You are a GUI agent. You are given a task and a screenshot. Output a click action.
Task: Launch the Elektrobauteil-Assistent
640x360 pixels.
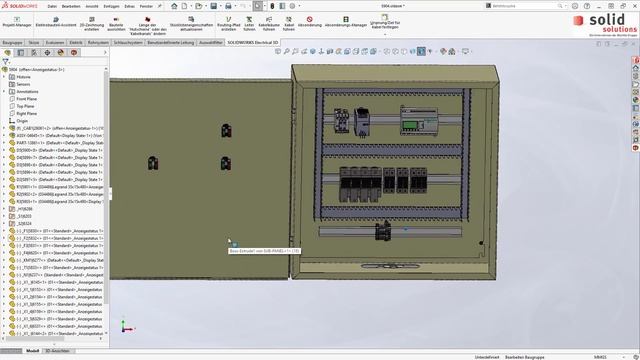(x=56, y=22)
